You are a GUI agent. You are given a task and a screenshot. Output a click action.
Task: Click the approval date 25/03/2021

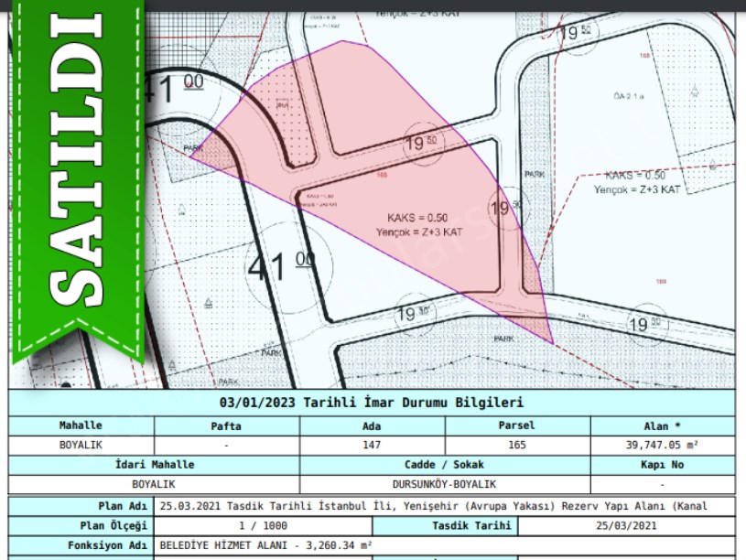tap(626, 526)
